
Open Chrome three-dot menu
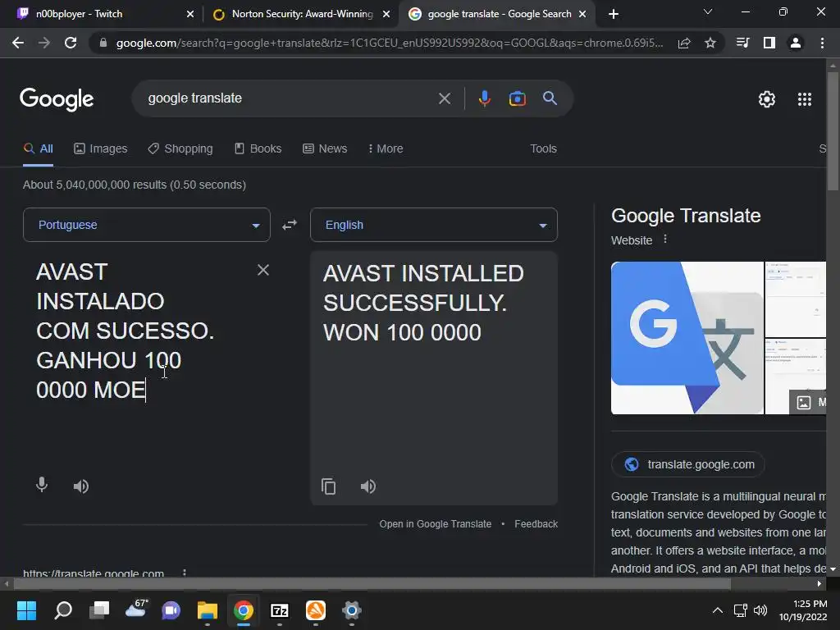822,43
